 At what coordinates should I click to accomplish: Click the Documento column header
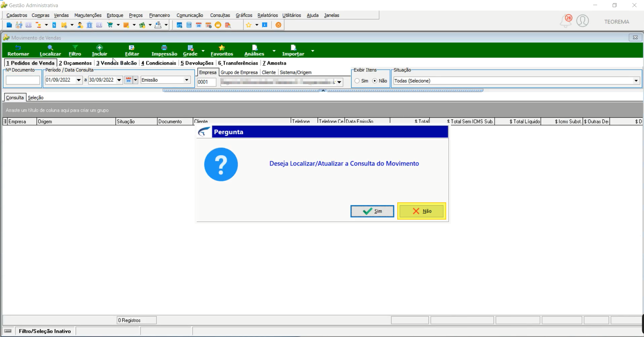click(x=175, y=122)
